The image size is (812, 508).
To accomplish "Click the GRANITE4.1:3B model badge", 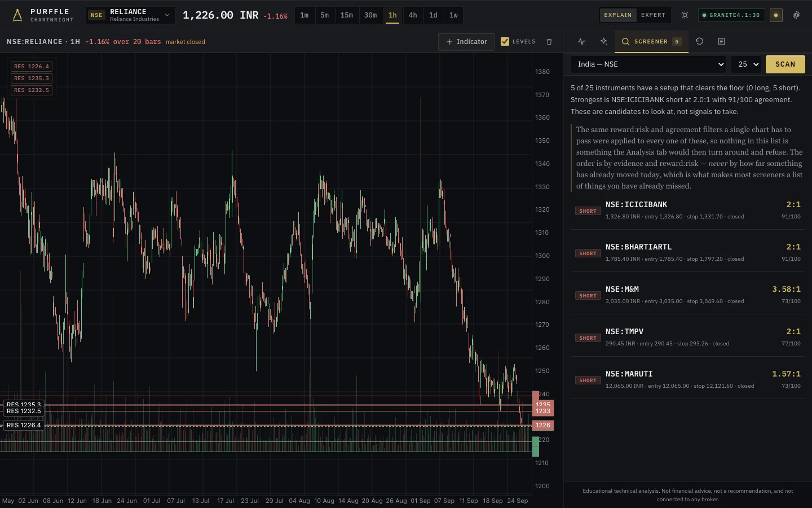I will 731,15.
